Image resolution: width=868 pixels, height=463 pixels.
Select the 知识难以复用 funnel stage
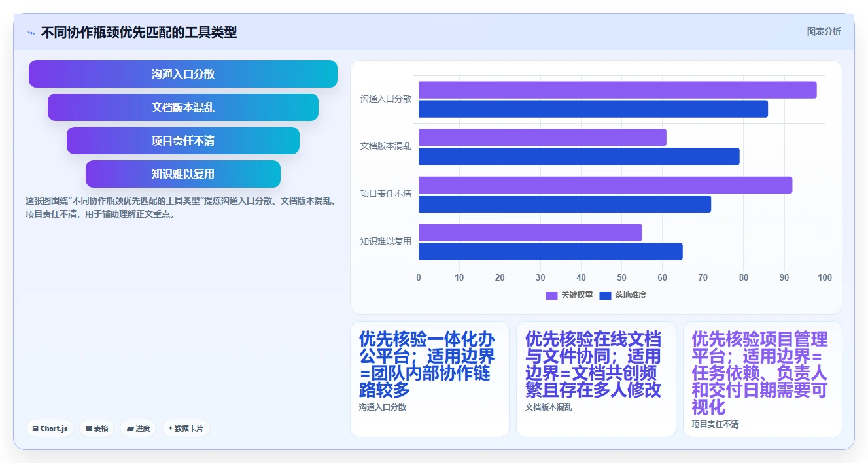pyautogui.click(x=183, y=174)
